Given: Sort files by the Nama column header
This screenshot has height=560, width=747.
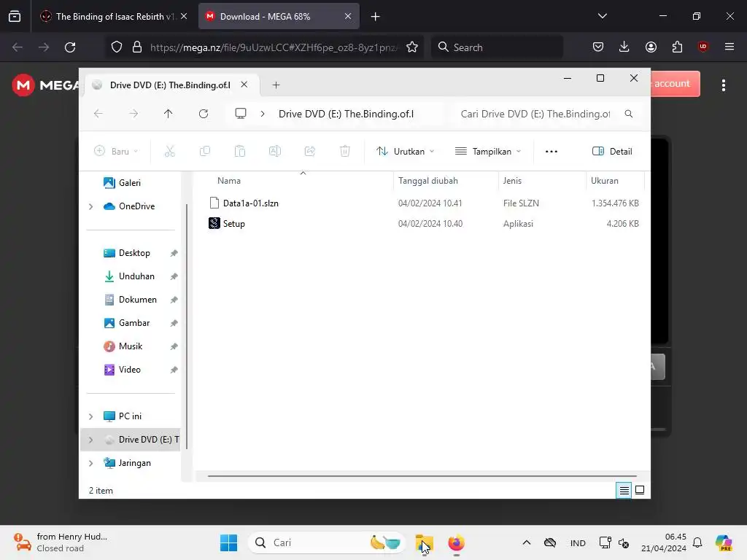Looking at the screenshot, I should point(229,181).
